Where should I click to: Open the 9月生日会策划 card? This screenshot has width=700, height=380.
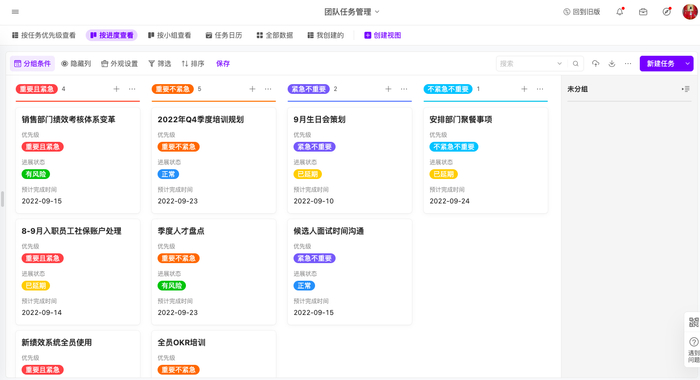(x=350, y=160)
